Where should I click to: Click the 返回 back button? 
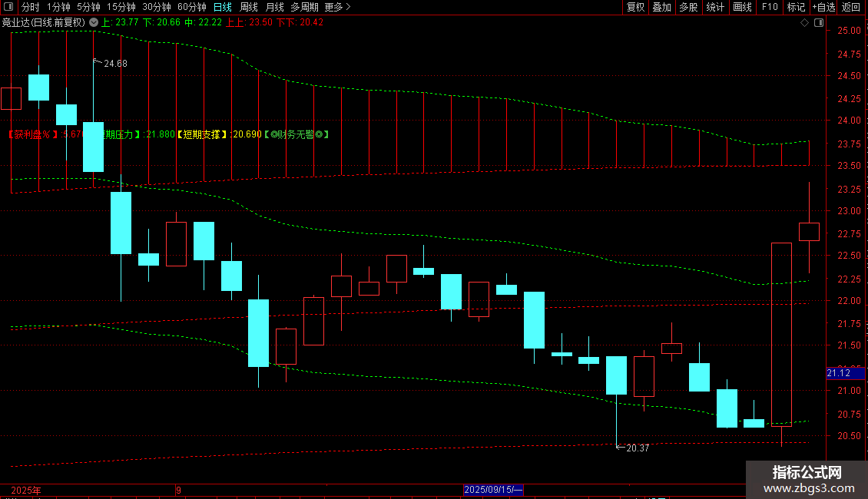click(851, 7)
